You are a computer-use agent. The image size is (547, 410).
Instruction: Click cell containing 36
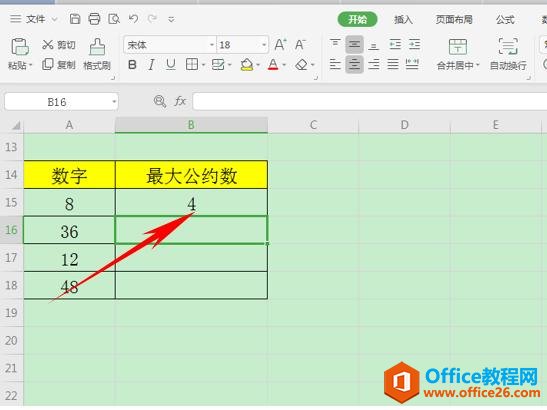pos(69,230)
